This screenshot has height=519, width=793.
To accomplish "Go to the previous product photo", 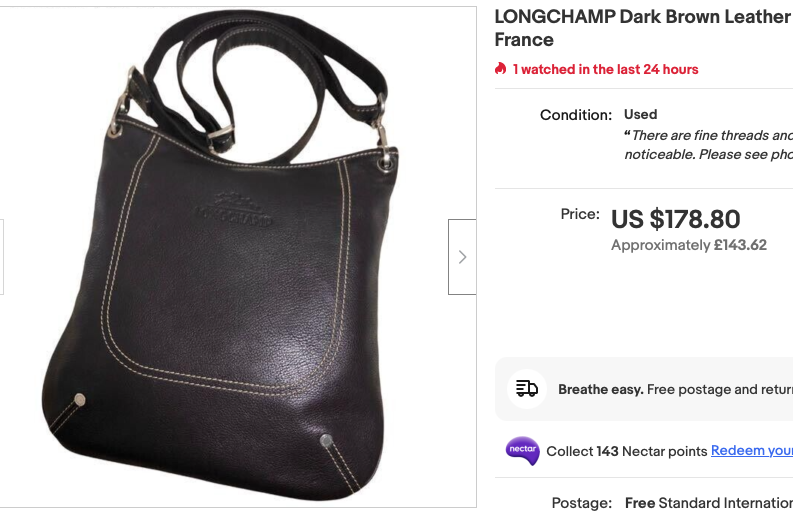I will (x=2, y=257).
